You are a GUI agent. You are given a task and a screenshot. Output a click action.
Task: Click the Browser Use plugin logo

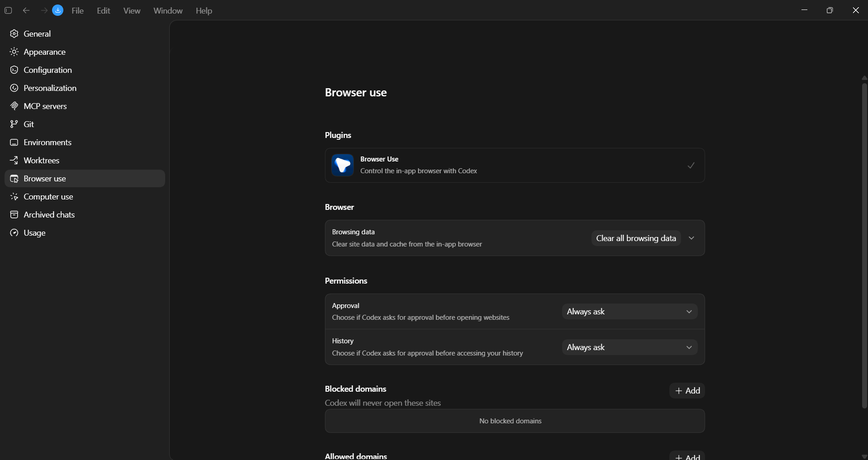tap(343, 165)
